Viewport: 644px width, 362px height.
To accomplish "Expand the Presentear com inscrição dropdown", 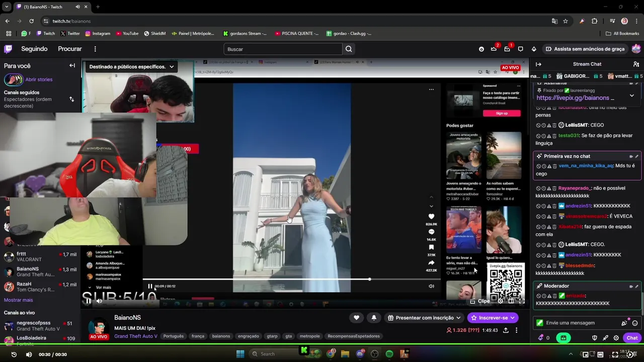I will (458, 318).
